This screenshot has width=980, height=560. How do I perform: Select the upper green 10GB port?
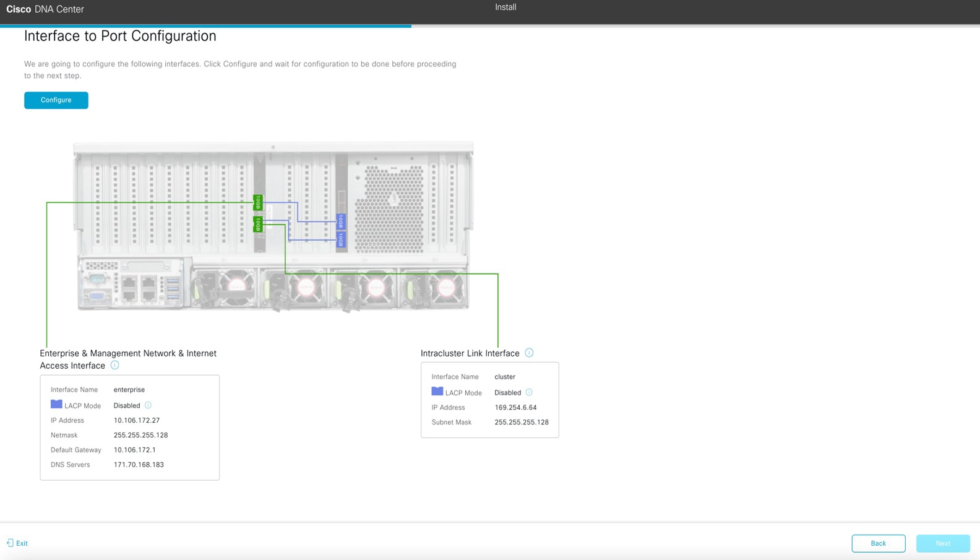click(258, 202)
